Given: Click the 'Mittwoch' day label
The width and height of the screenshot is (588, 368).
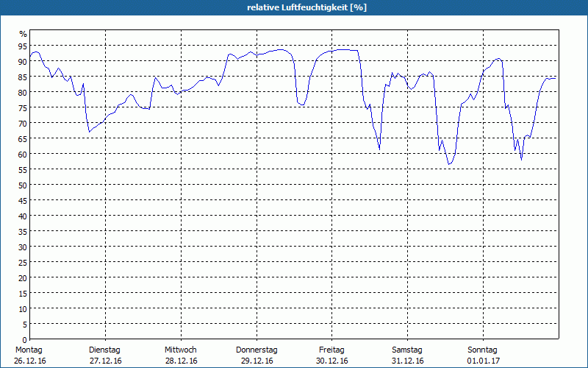Looking at the screenshot, I should 180,350.
